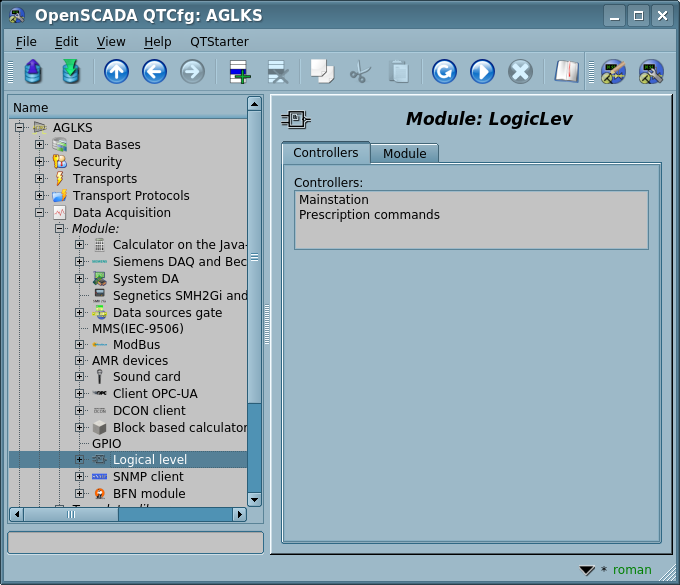This screenshot has width=680, height=585.
Task: Click the Transports lightning icon
Action: click(x=59, y=178)
